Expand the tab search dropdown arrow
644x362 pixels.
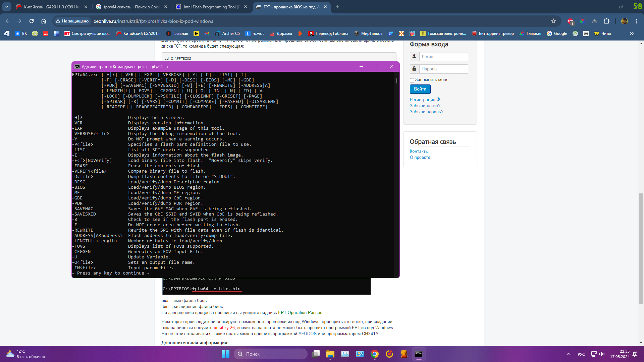[7, 7]
